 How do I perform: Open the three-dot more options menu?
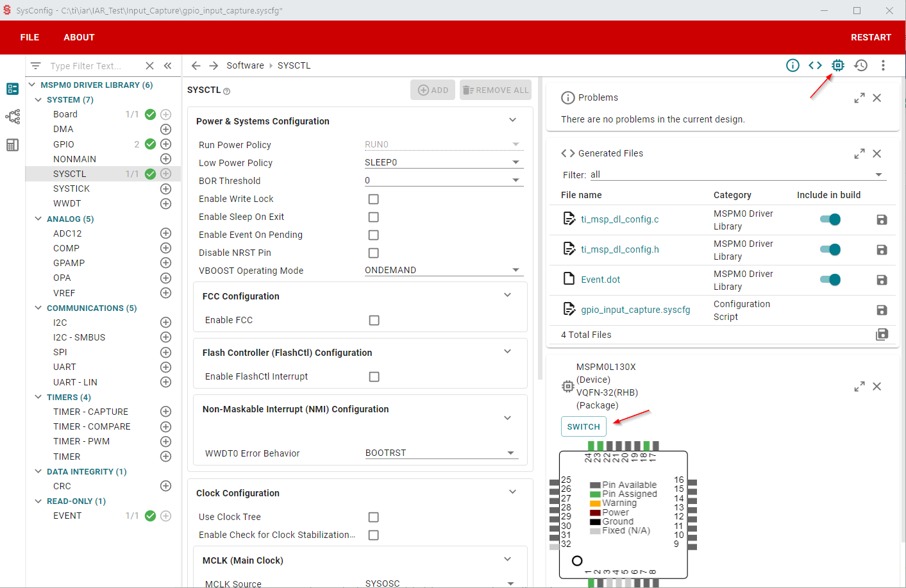[x=883, y=65]
